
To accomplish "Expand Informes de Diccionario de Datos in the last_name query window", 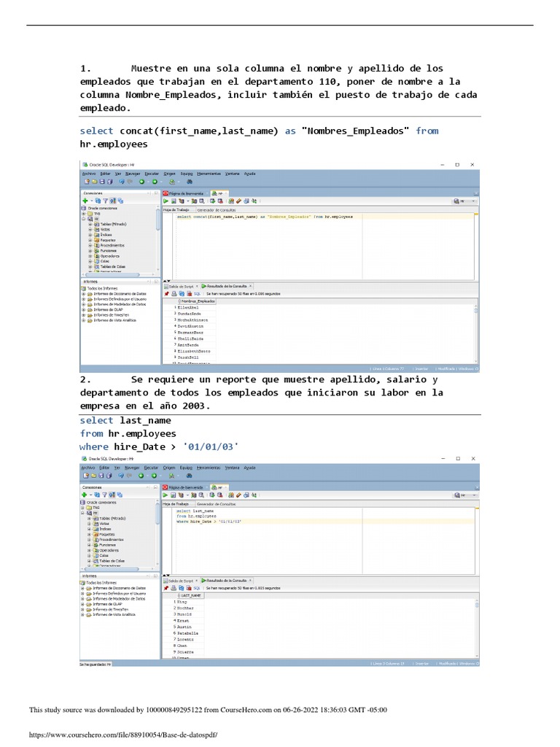I will 83,589.
